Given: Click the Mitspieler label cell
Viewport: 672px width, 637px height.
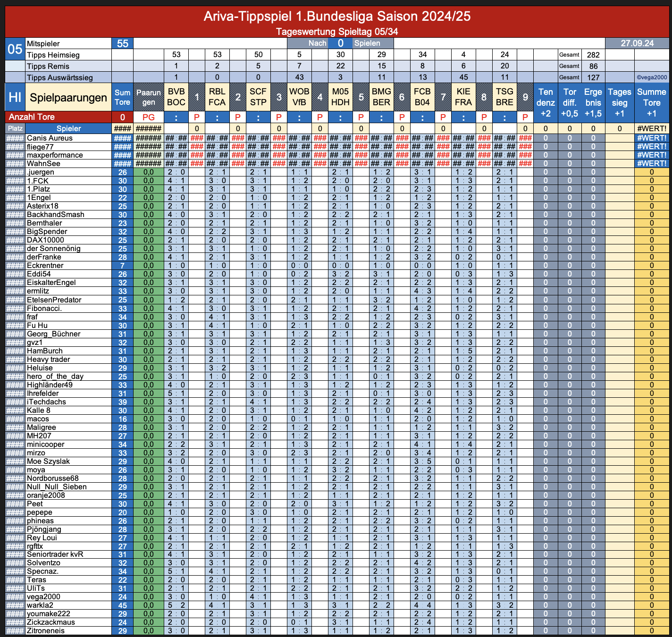Looking at the screenshot, I should click(x=68, y=43).
